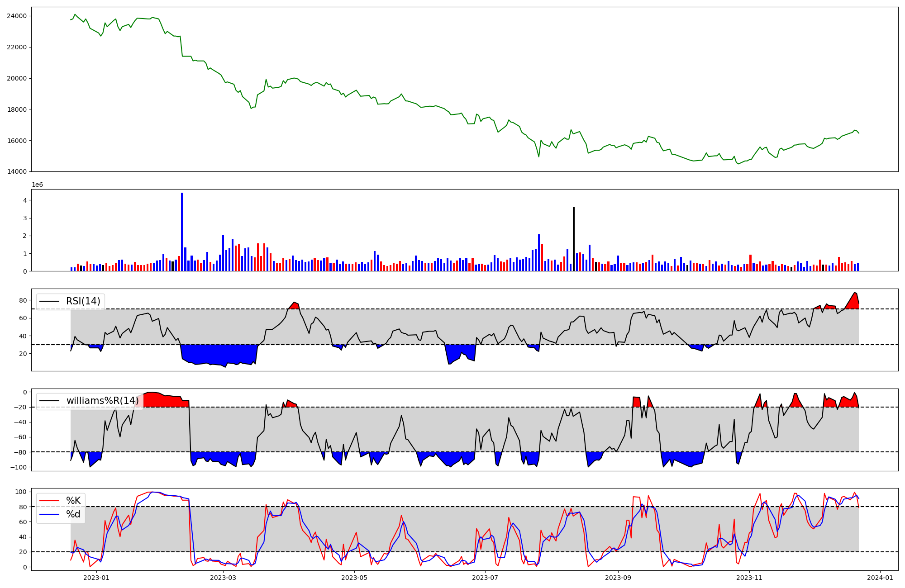
Task: Click the williams%R(14) legend label
Action: [102, 401]
